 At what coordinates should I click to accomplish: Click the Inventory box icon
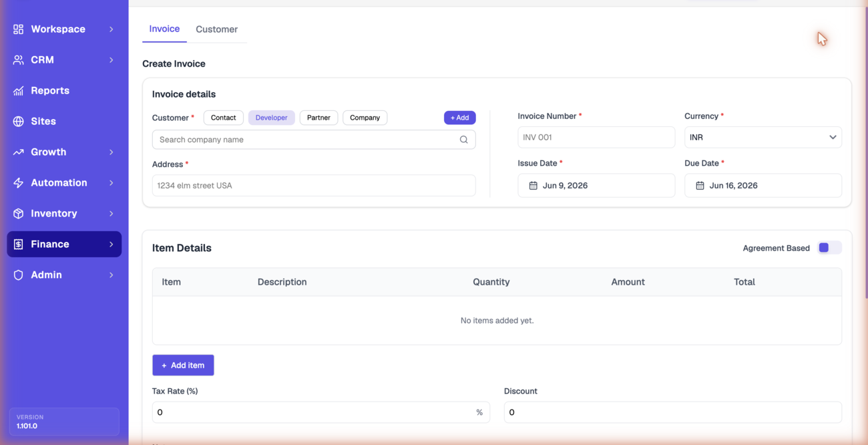tap(18, 214)
